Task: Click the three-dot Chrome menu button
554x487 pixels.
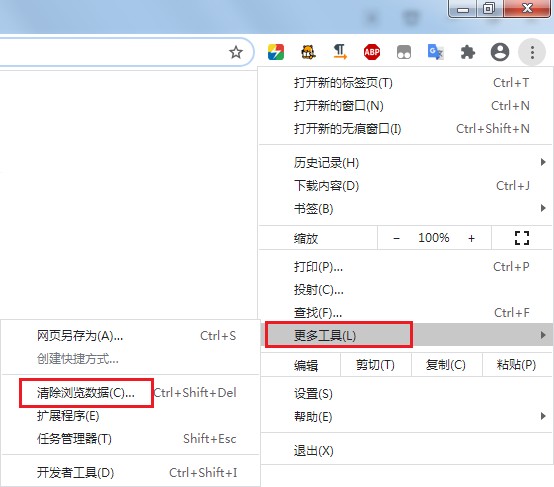Action: [532, 52]
